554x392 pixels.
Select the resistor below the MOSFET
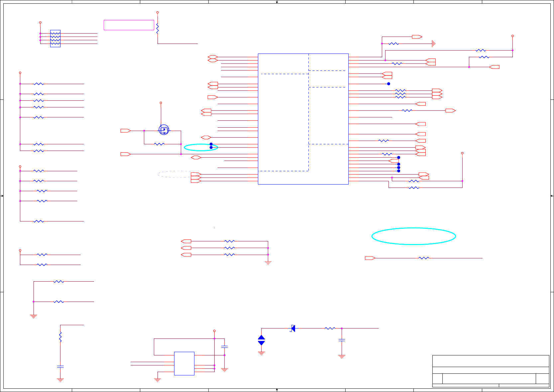click(x=159, y=144)
